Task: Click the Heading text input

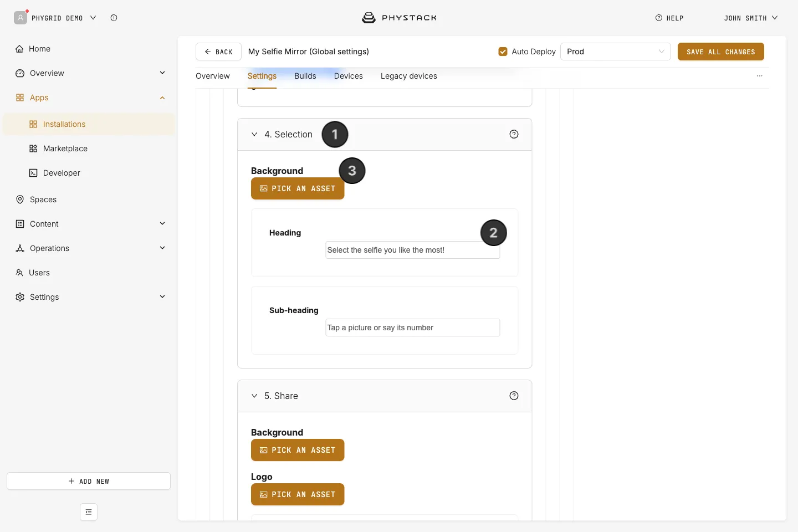Action: pos(413,250)
